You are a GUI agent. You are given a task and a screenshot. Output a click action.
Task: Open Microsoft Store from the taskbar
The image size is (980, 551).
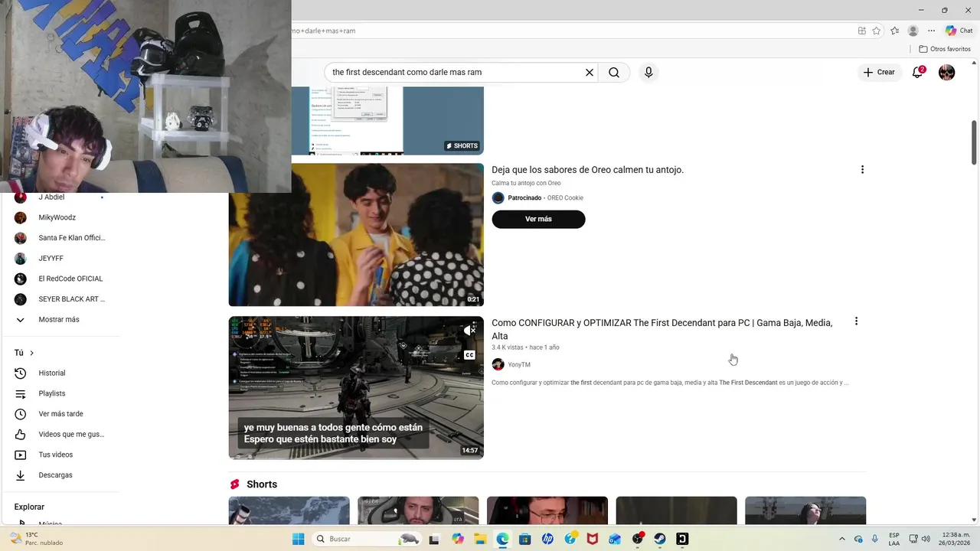(x=524, y=539)
